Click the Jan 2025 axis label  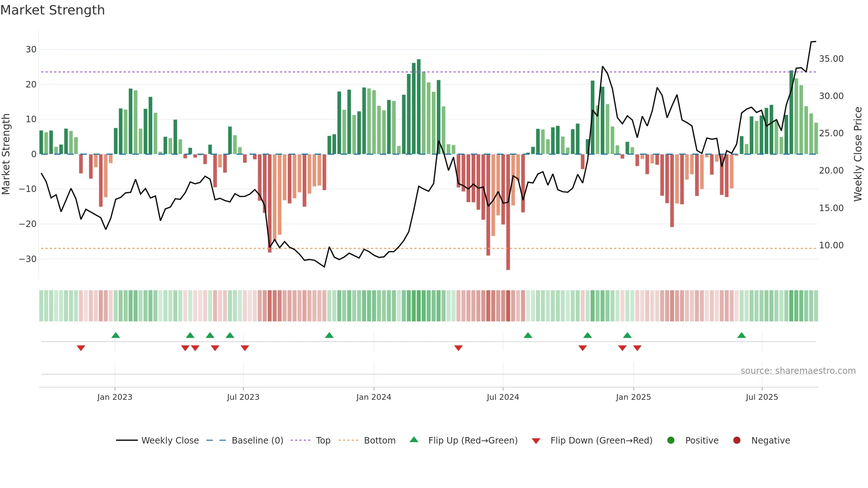(x=633, y=397)
